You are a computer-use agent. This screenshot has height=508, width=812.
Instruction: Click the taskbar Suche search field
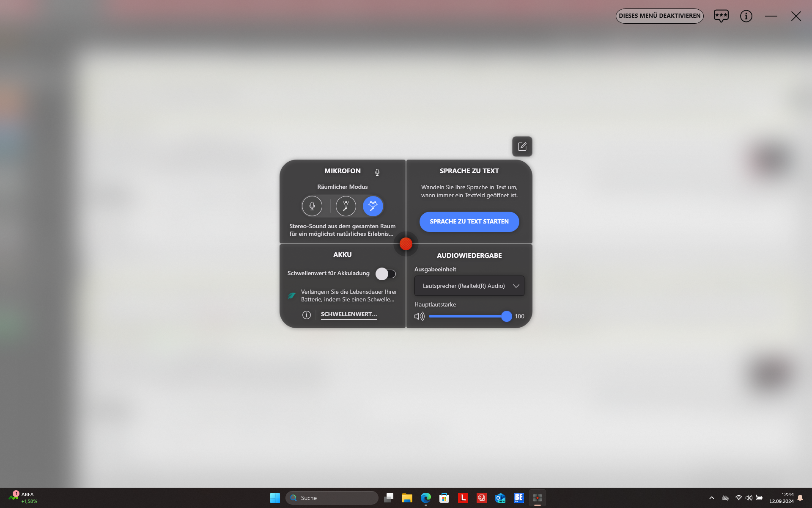332,498
